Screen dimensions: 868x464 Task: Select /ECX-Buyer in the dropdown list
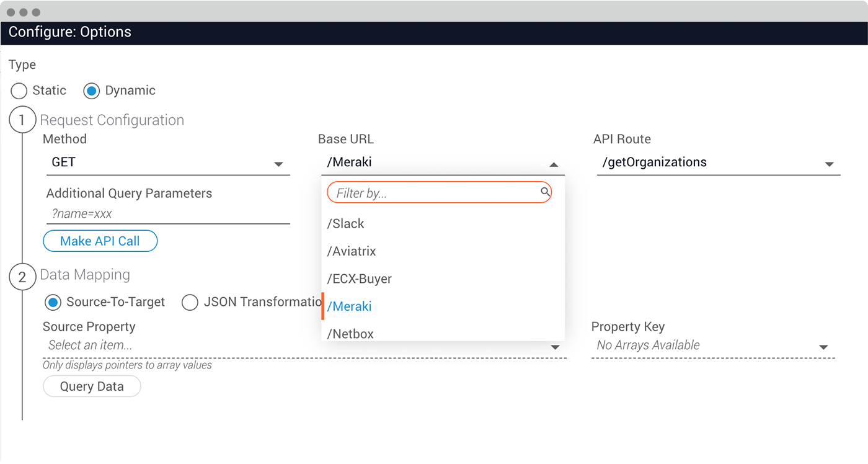pos(360,279)
